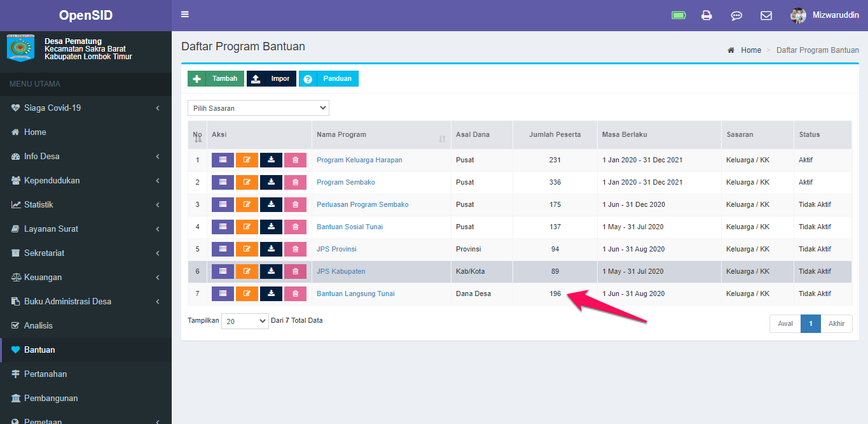The height and width of the screenshot is (424, 868).
Task: View details list for Program Keluarga Harapan
Action: point(223,160)
